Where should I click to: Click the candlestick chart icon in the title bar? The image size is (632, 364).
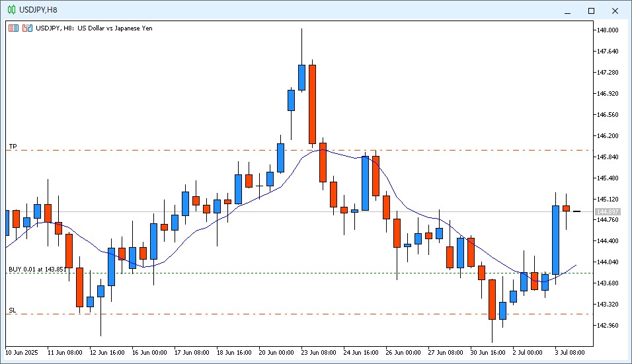(x=11, y=10)
